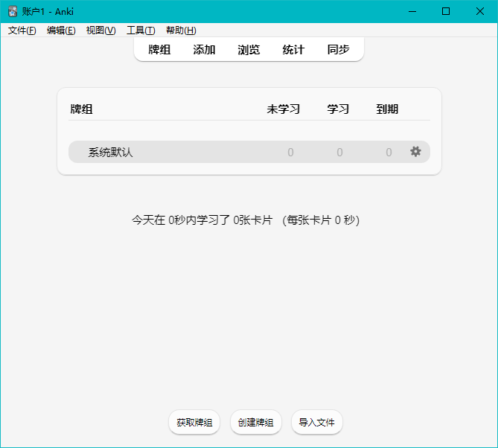Click the 到期 column header
Screen dimensions: 498x448
coord(387,109)
